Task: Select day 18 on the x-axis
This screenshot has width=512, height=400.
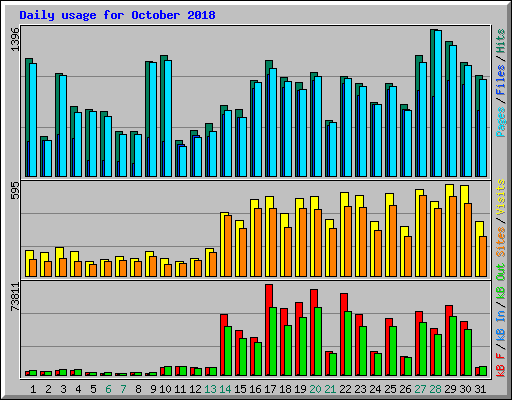Action: [285, 389]
